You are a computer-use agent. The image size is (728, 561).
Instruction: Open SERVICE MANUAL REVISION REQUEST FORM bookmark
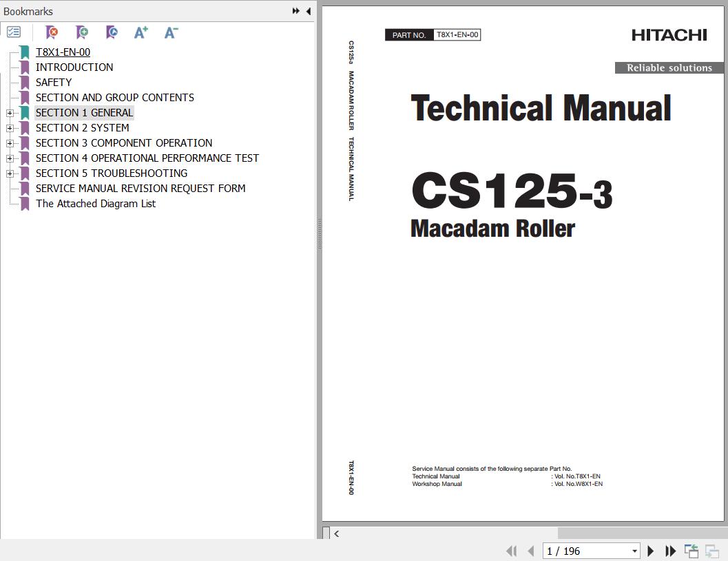click(x=141, y=189)
